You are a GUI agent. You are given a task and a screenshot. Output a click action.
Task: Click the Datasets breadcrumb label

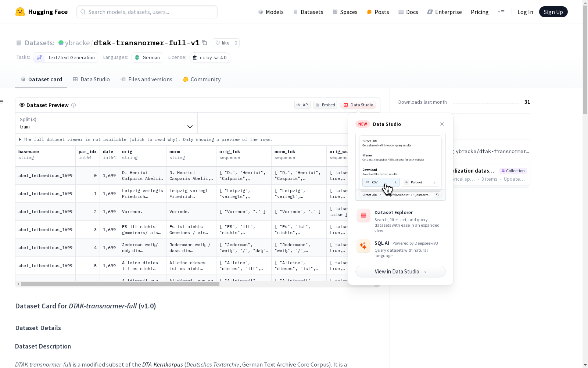pos(39,43)
